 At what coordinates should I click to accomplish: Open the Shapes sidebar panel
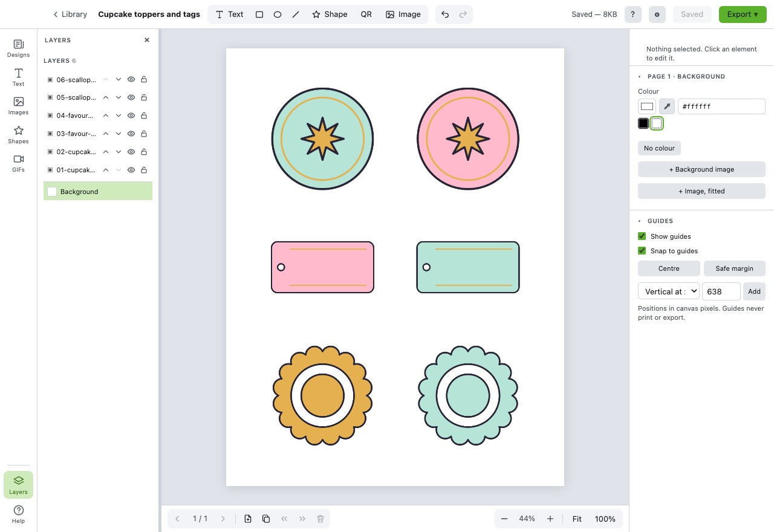(x=18, y=135)
